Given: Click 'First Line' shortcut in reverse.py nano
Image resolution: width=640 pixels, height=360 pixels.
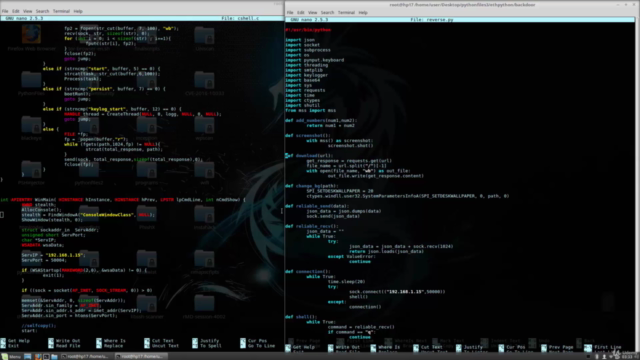Looking at the screenshot, I should click(x=607, y=347).
